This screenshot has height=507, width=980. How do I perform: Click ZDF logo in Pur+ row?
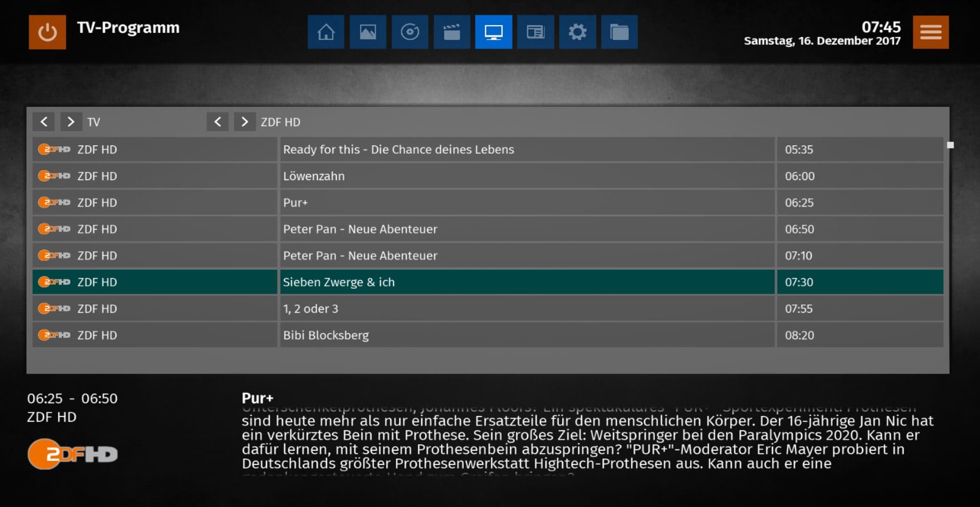(54, 203)
